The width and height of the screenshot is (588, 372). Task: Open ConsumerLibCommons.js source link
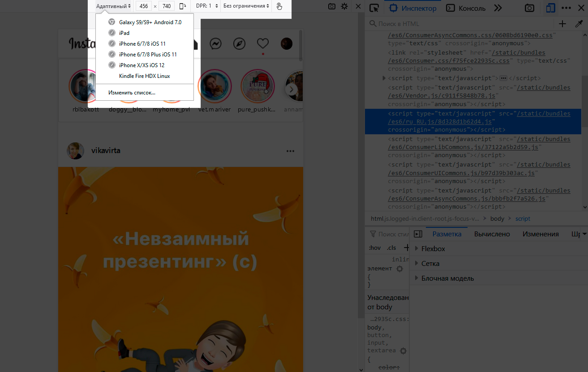click(479, 143)
